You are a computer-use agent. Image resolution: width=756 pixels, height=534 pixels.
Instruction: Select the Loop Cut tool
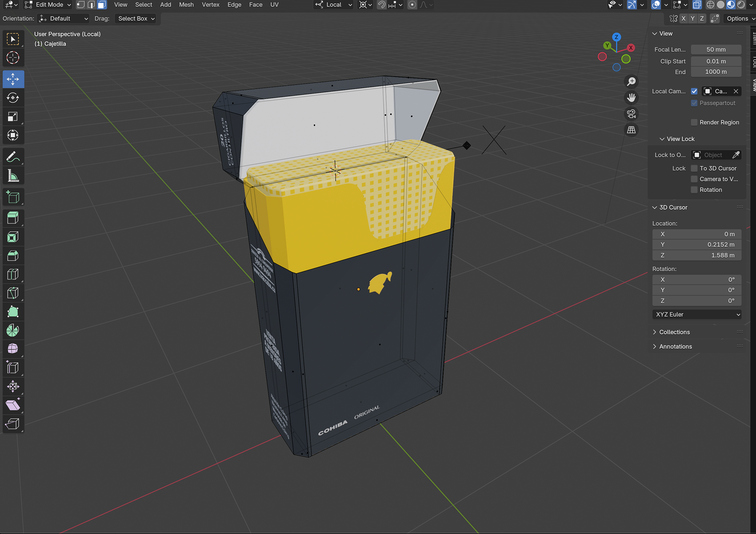click(13, 274)
